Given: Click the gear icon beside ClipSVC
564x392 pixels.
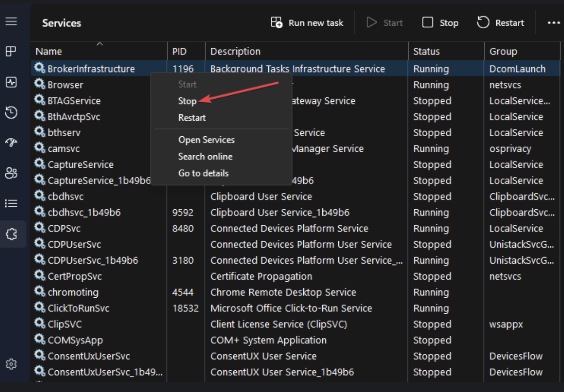Looking at the screenshot, I should click(40, 323).
